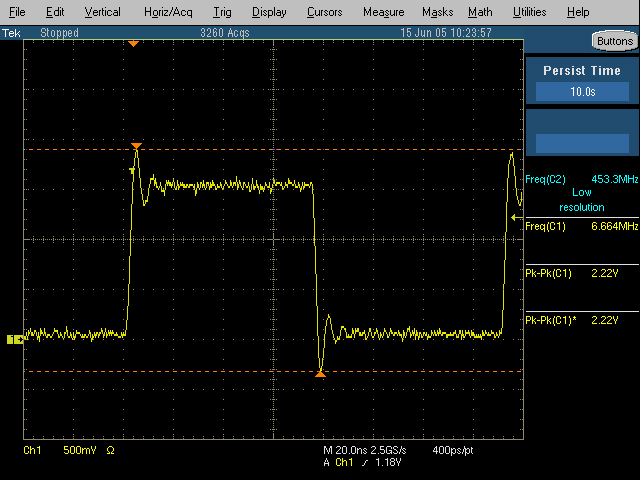Click the Buttons mode button

coord(615,41)
